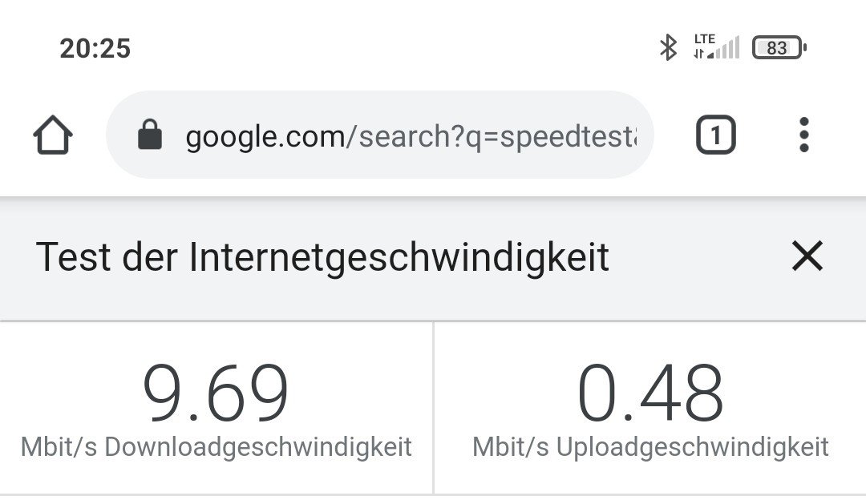Viewport: 866px width, 504px height.
Task: Tap the LTE signal strength indicator
Action: (x=716, y=46)
